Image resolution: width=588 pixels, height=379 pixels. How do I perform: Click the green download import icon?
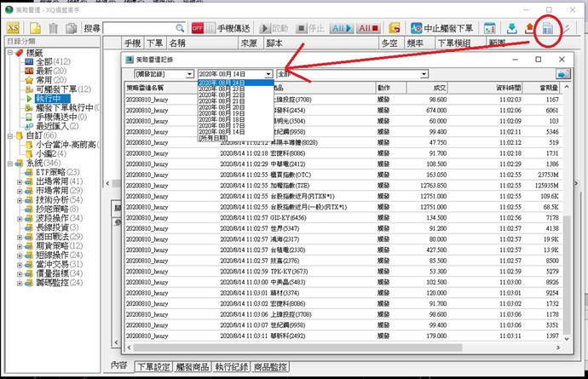coord(511,28)
